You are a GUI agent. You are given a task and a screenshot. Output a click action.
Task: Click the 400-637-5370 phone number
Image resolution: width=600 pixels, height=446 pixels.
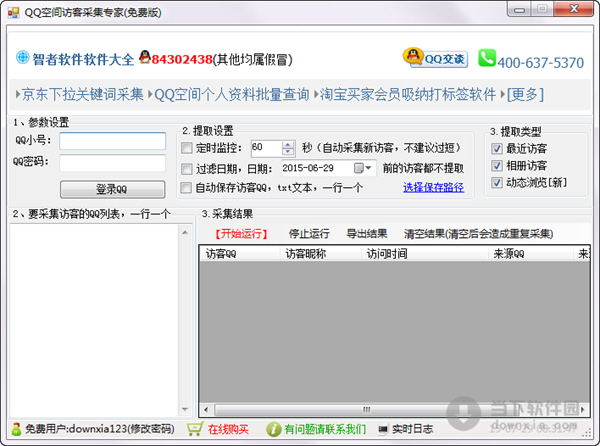540,63
